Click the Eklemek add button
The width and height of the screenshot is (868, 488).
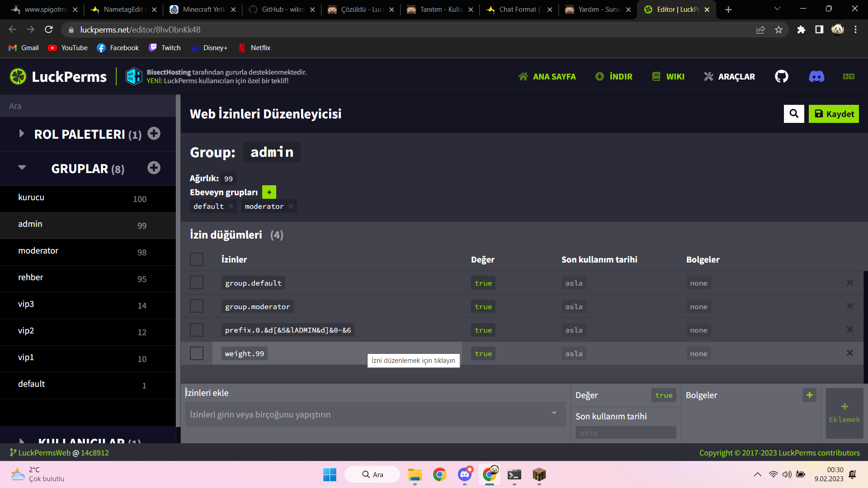point(844,413)
